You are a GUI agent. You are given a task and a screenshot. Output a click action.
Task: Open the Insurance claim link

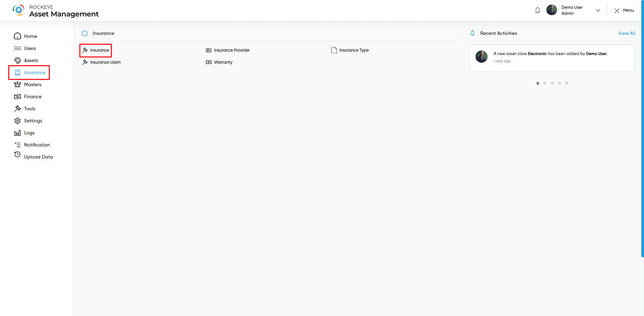pyautogui.click(x=105, y=62)
